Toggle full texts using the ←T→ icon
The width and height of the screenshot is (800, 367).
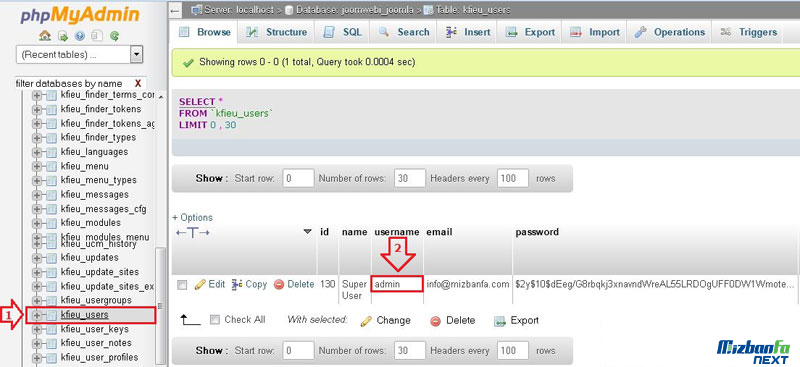[193, 233]
